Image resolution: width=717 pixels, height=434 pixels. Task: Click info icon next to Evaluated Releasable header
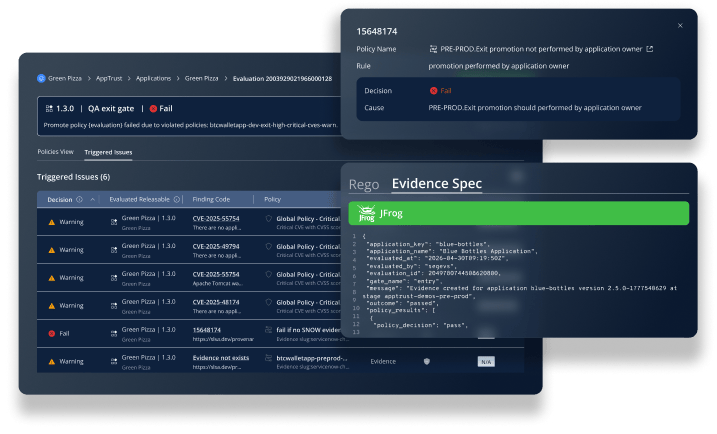click(177, 199)
